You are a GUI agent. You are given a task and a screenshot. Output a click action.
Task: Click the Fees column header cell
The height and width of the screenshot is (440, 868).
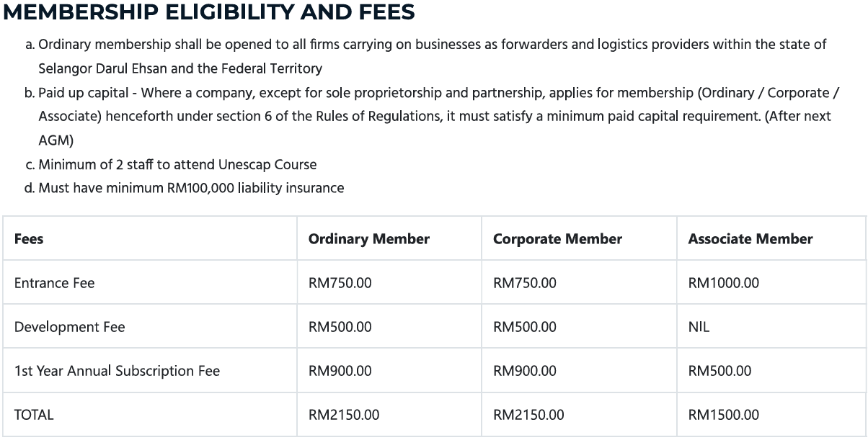(29, 239)
